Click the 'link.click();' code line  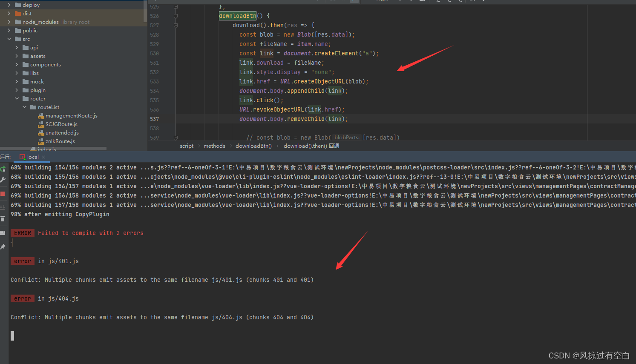pos(261,100)
